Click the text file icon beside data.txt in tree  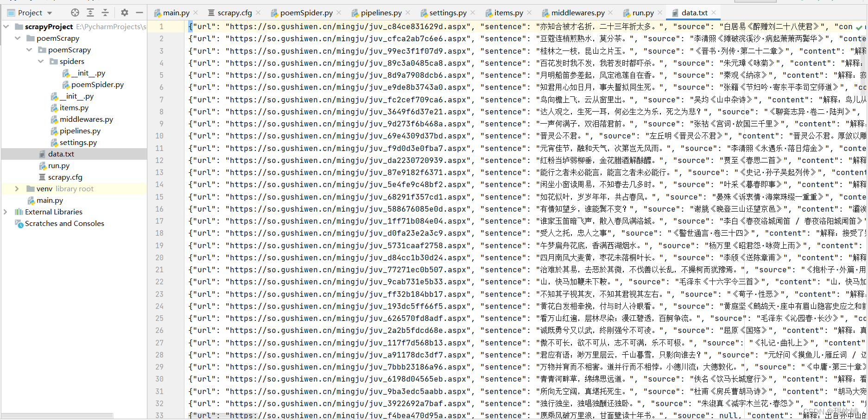(x=42, y=154)
